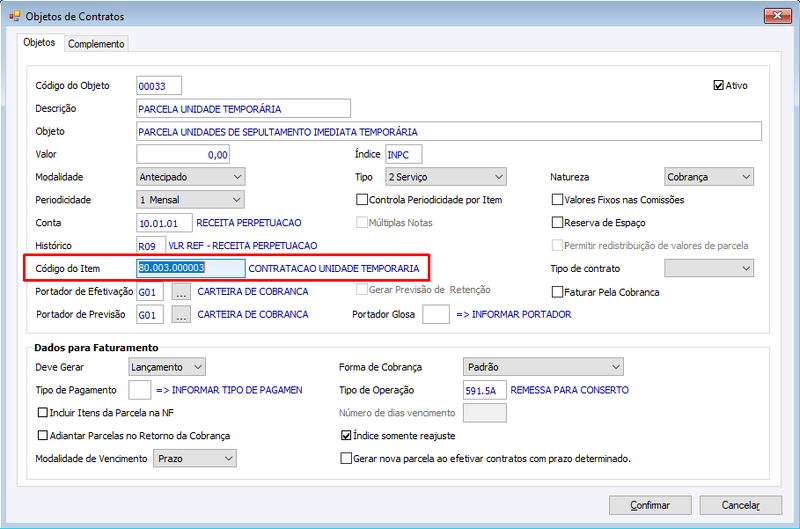Click the Cancelar button

[740, 505]
